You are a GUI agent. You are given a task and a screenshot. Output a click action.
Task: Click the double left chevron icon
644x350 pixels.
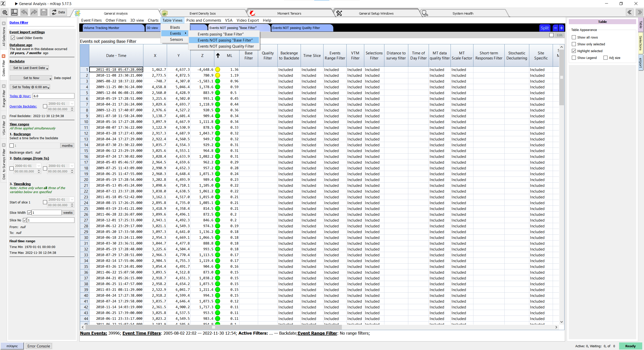tap(630, 12)
